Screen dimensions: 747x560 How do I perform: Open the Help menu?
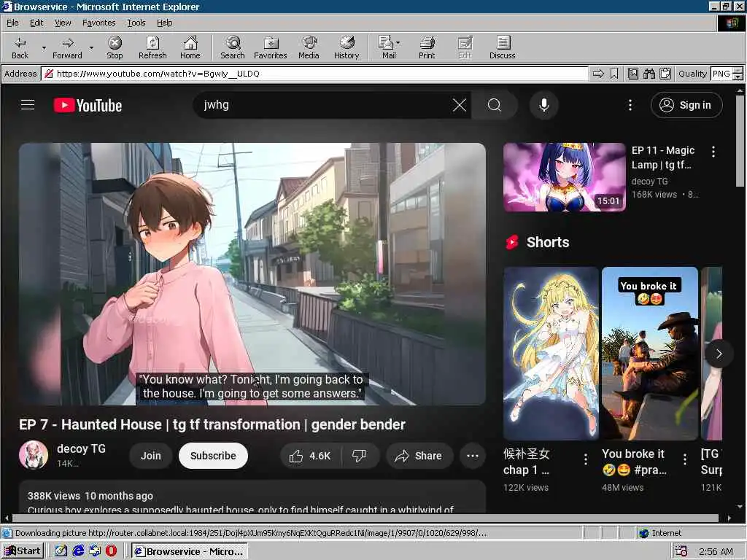click(x=165, y=23)
